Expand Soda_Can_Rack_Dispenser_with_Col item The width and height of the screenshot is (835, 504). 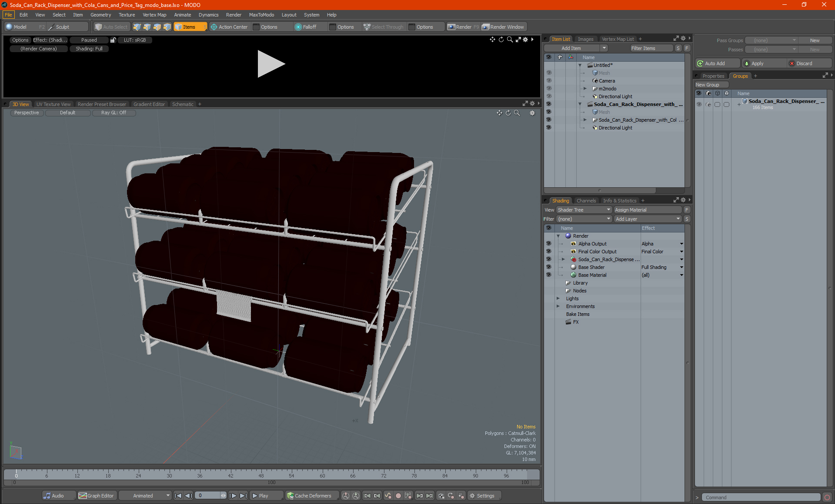click(585, 120)
